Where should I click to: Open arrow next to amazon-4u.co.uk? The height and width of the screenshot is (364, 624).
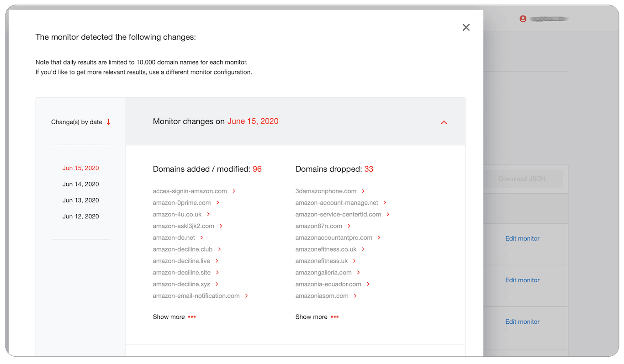(208, 214)
